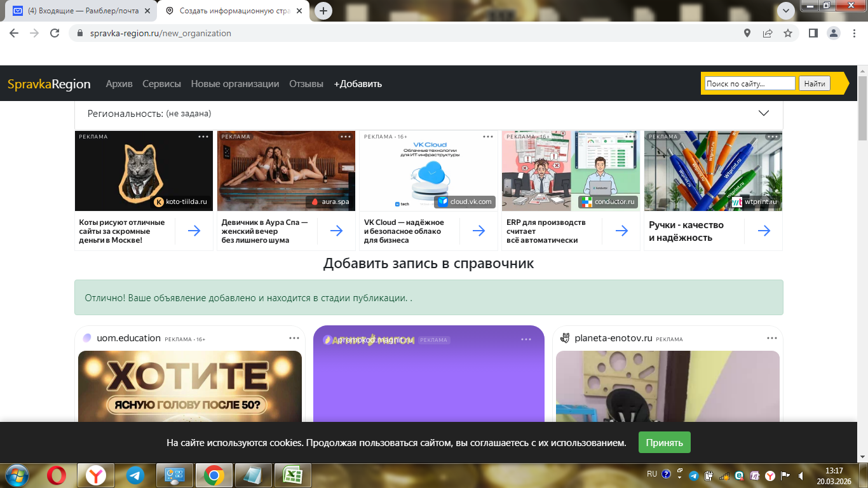Click the share page icon in address bar
The height and width of the screenshot is (488, 868).
[x=768, y=33]
